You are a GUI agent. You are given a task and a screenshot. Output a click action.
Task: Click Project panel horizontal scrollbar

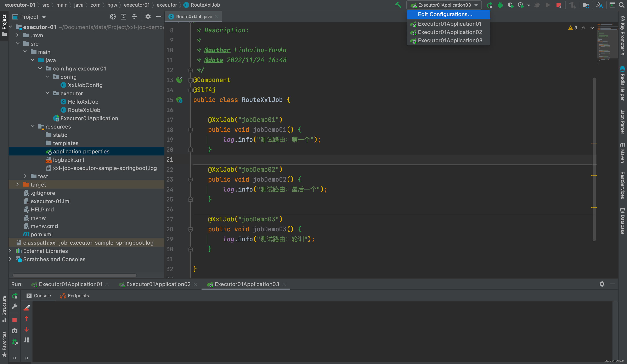(x=74, y=275)
